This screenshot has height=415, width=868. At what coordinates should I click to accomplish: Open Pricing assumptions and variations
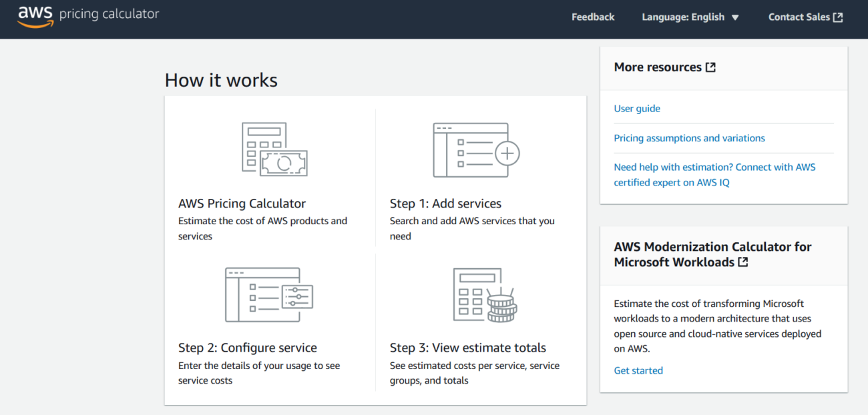689,137
